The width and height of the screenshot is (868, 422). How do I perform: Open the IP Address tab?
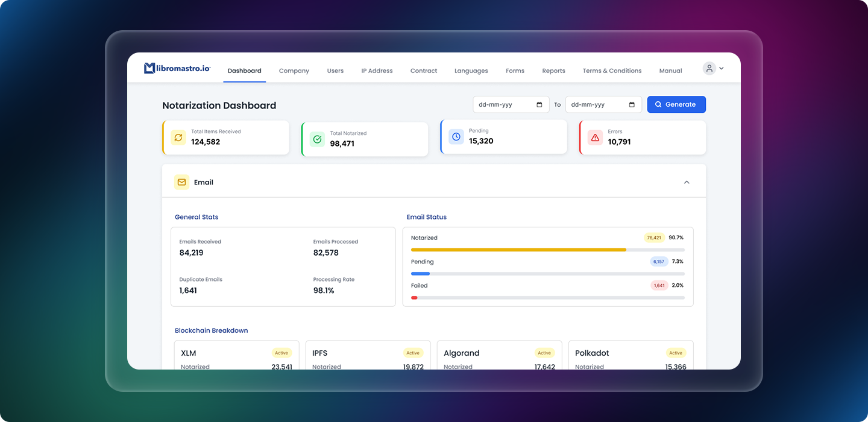coord(377,71)
